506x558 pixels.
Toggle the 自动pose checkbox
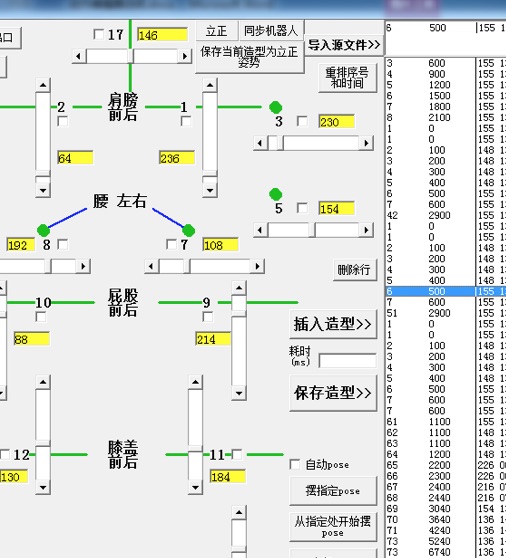tap(295, 464)
